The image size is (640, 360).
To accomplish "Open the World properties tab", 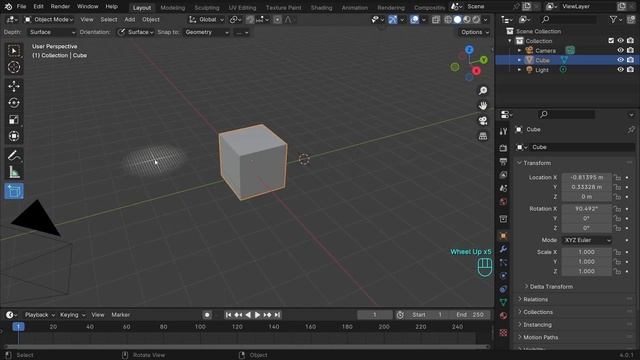I will (x=503, y=202).
